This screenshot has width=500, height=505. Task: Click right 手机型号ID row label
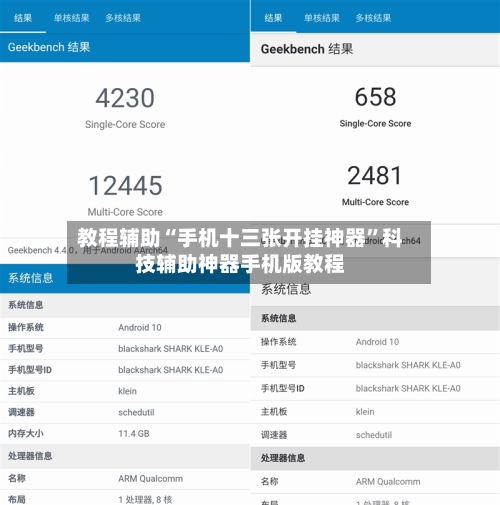click(x=282, y=388)
